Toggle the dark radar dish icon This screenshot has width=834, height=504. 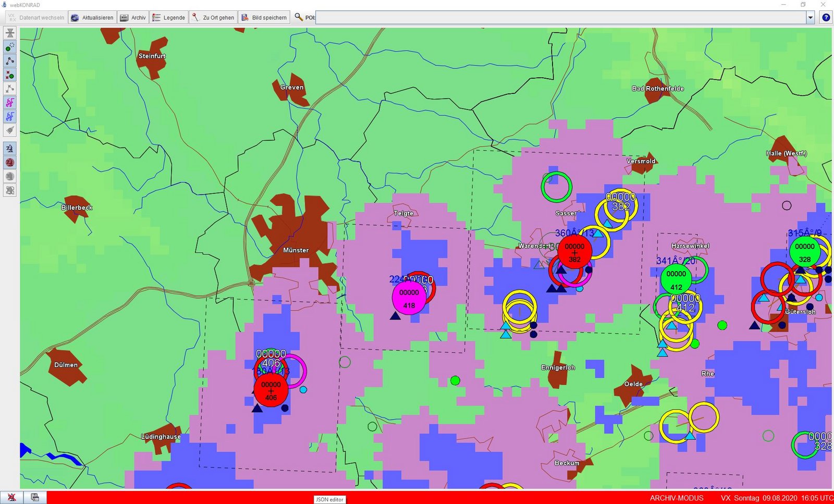coord(10,149)
